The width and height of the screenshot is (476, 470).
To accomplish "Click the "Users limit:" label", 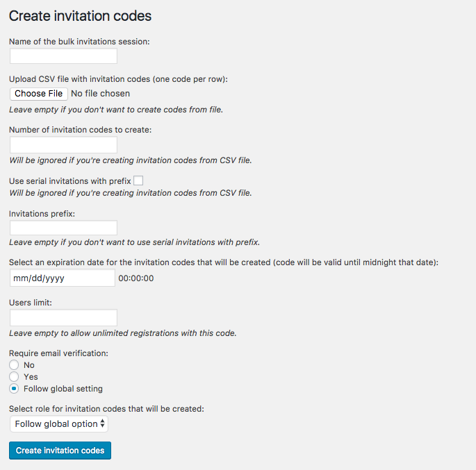I will click(x=31, y=303).
